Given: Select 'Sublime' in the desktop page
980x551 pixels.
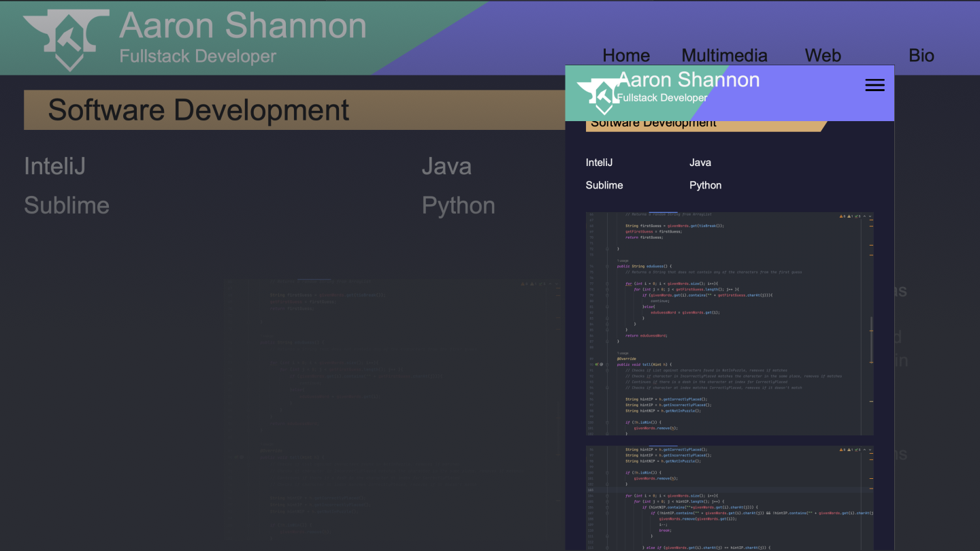Looking at the screenshot, I should coord(67,205).
